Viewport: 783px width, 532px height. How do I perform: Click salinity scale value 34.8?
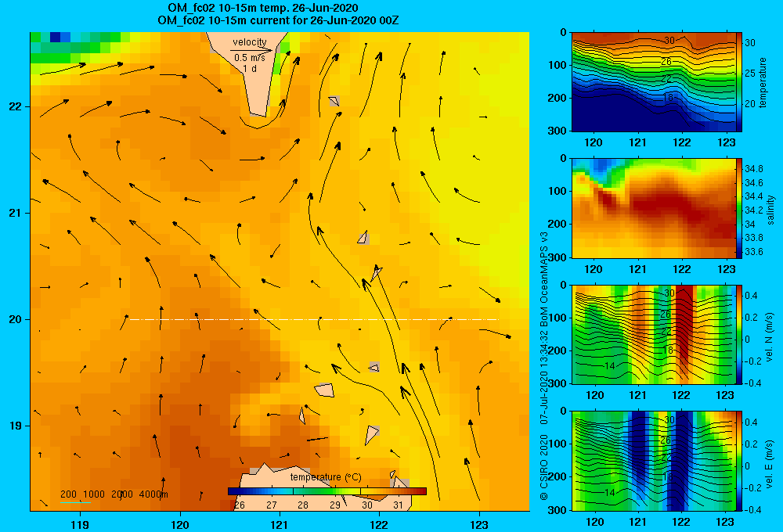753,169
